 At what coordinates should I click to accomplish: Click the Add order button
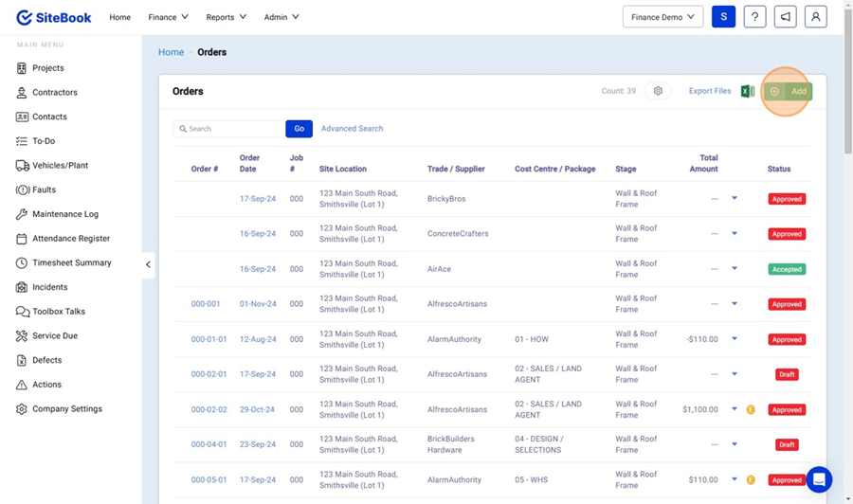(789, 92)
